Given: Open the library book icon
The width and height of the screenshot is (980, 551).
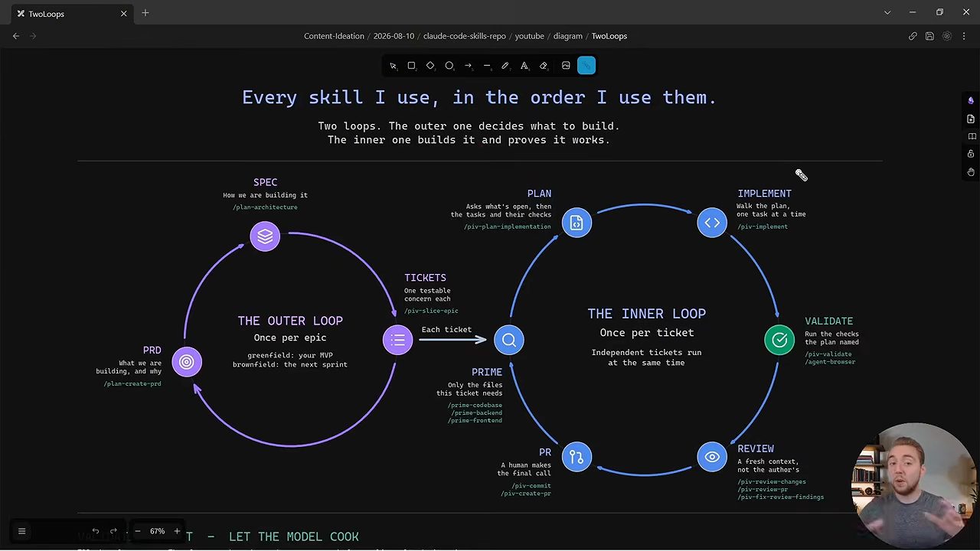Looking at the screenshot, I should (x=971, y=137).
